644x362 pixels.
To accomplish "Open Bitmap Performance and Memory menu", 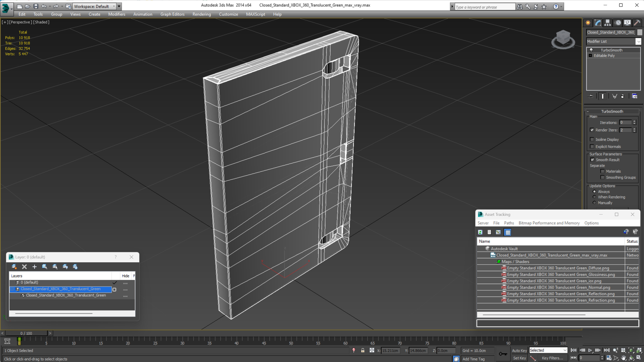I will coord(549,223).
